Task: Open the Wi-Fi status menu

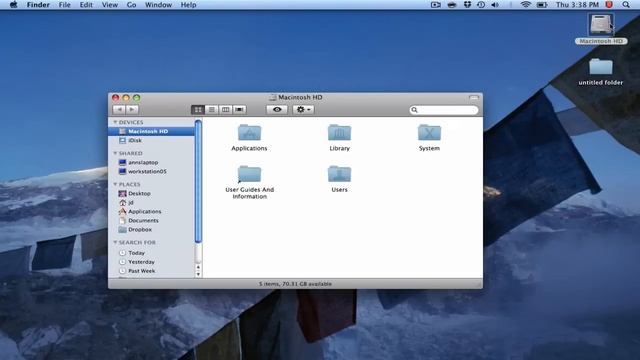Action: [525, 5]
